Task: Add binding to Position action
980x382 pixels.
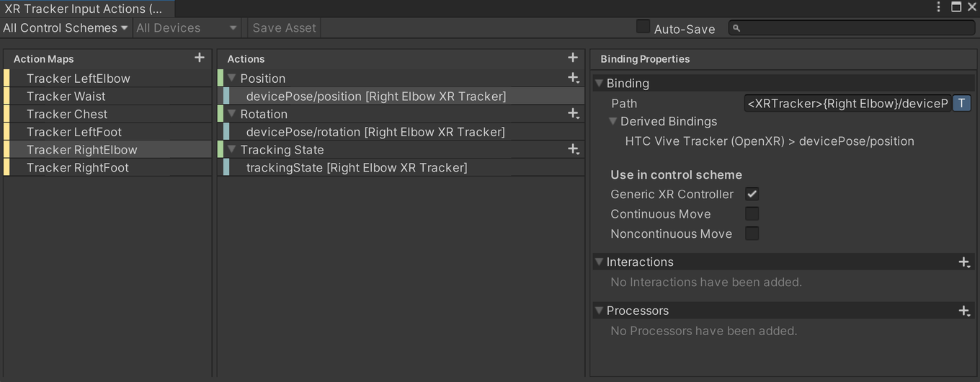Action: (574, 78)
